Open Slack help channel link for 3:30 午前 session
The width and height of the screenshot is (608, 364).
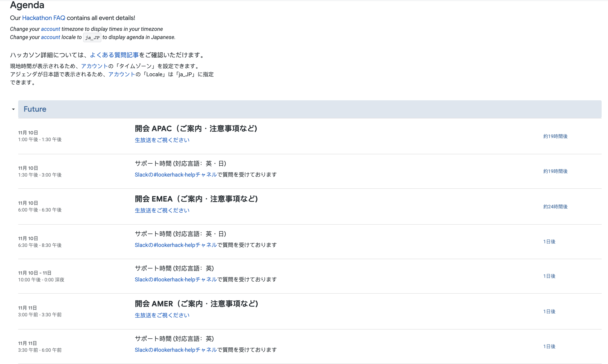pos(176,350)
